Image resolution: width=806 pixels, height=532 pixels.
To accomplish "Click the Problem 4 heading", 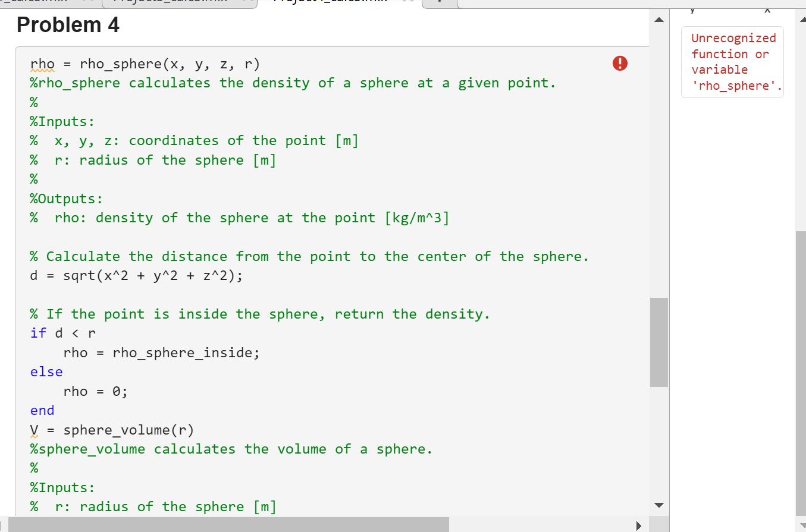I will pyautogui.click(x=67, y=25).
